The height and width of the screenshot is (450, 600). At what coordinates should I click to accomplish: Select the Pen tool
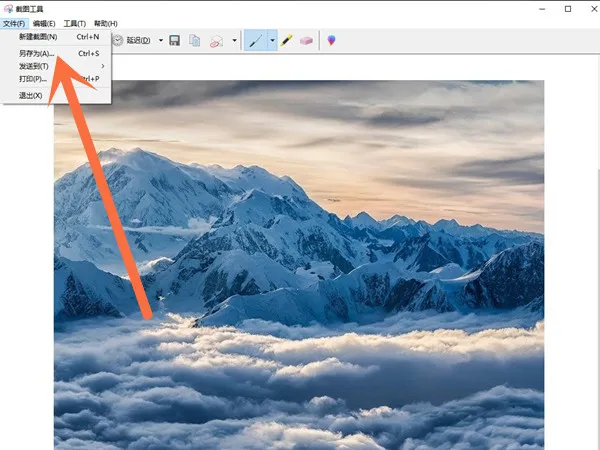click(255, 41)
